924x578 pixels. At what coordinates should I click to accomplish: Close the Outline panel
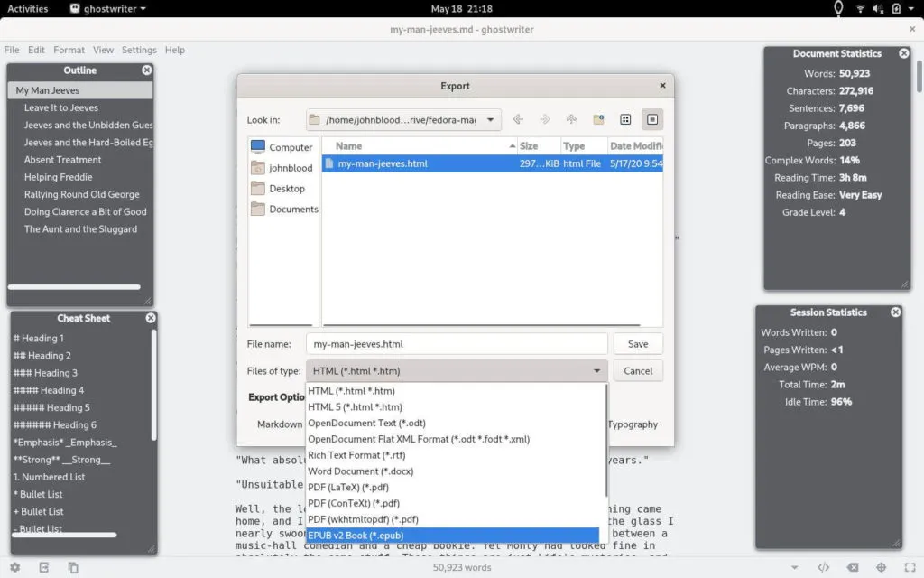147,70
